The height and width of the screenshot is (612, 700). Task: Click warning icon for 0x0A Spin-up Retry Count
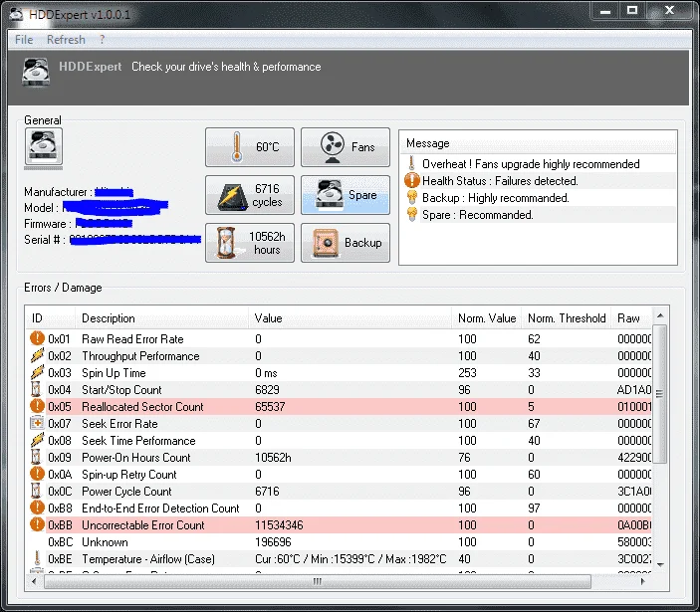[x=37, y=474]
